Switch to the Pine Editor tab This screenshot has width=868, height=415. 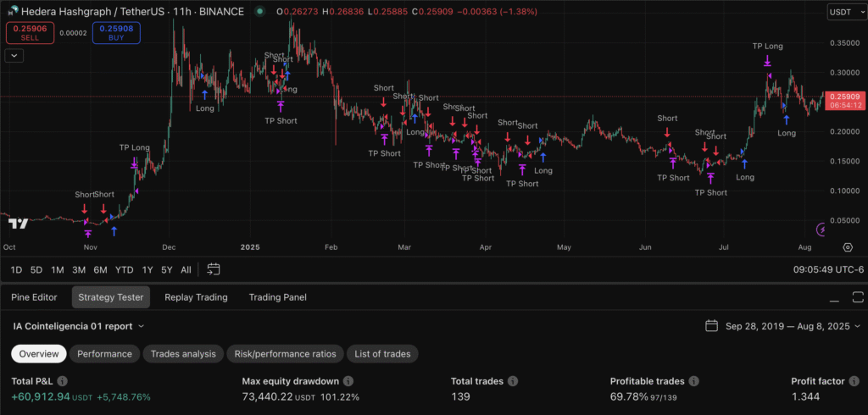click(34, 297)
